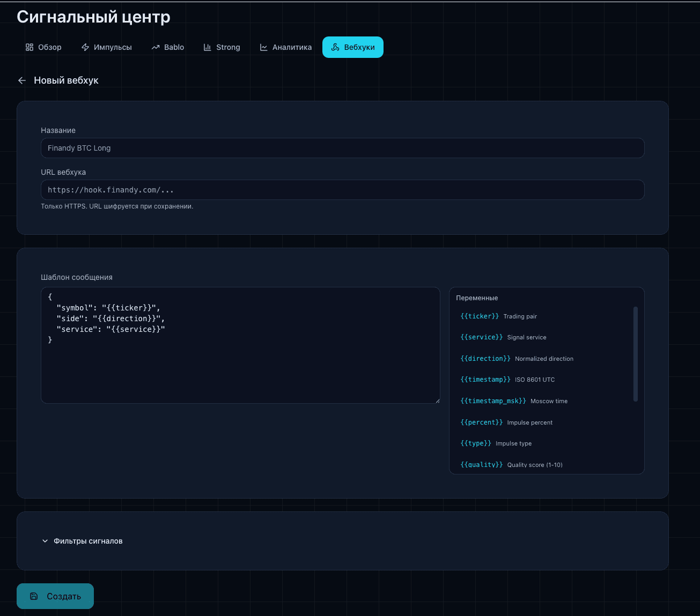Insert the {{timestamp_msk}} variable
Screen dimensions: 700x616
pyautogui.click(x=493, y=401)
